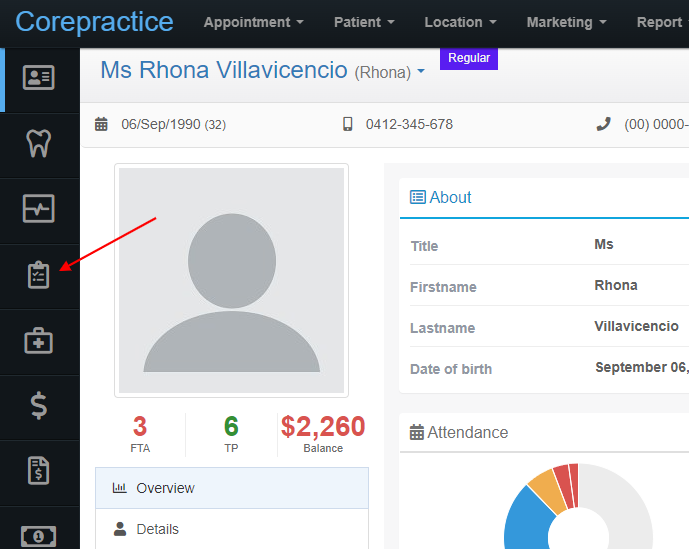Open the clipboard checklist sidebar icon
Viewport: 689px width, 549px height.
point(39,275)
